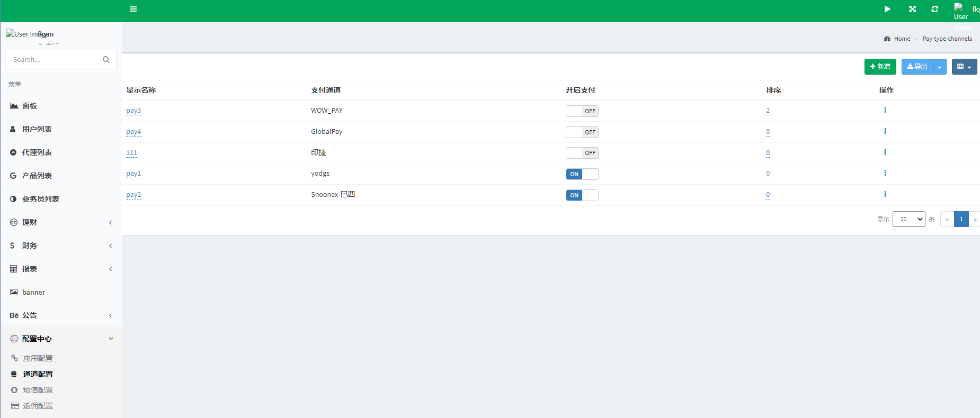Click into the sidebar Search field

pyautogui.click(x=53, y=60)
